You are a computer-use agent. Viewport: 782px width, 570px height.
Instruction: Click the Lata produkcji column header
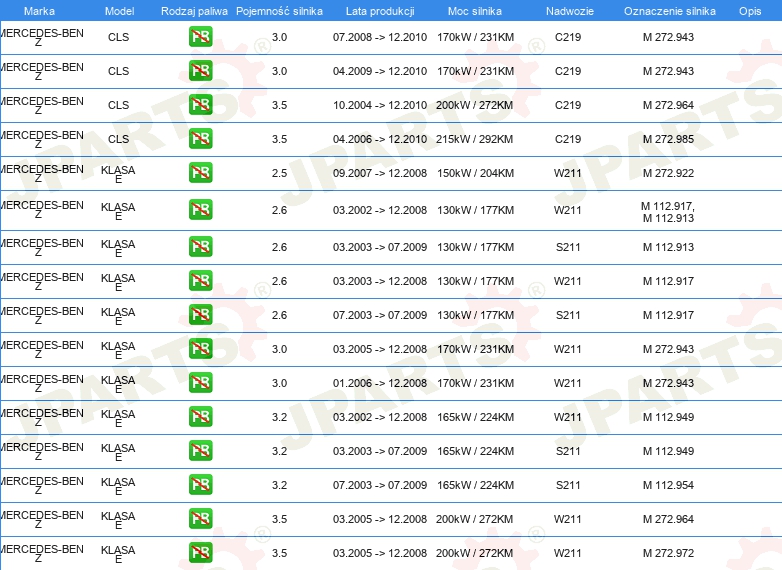click(379, 10)
